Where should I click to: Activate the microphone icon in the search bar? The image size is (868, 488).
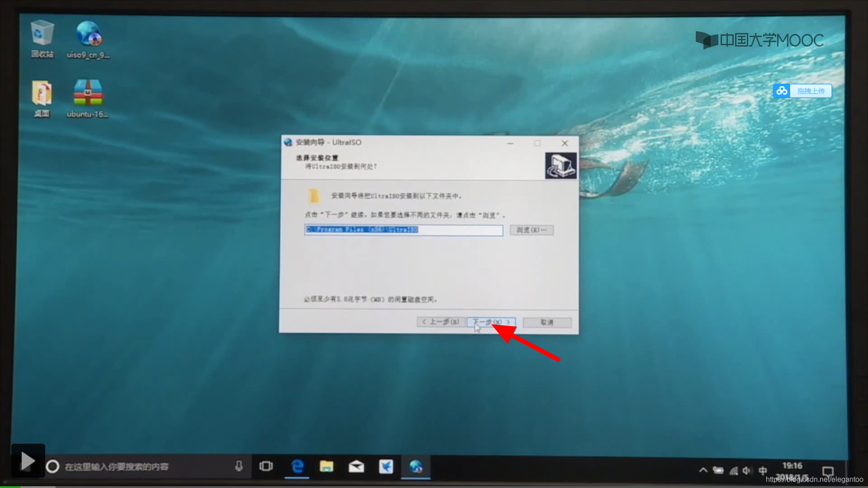(x=239, y=467)
